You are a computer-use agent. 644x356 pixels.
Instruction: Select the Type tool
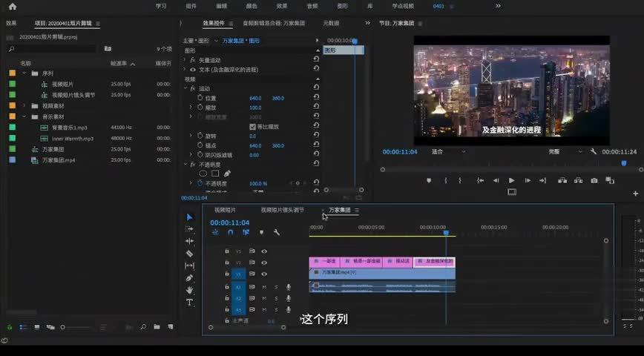click(x=189, y=302)
